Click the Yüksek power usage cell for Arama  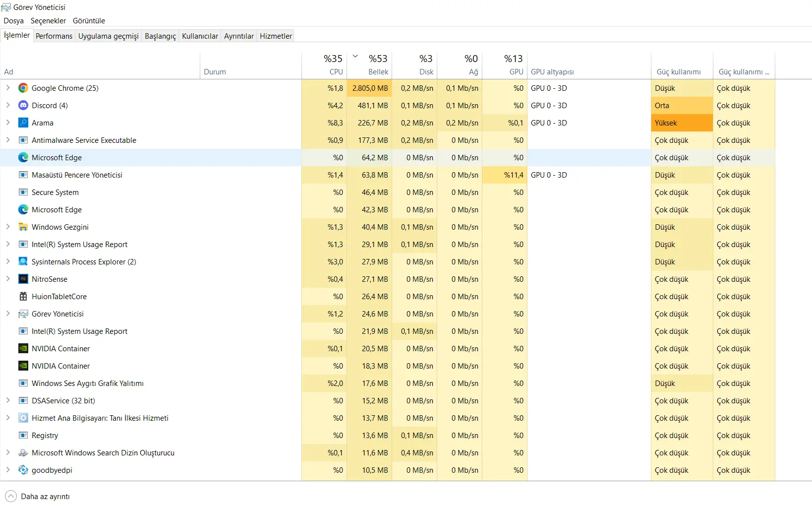click(x=682, y=123)
